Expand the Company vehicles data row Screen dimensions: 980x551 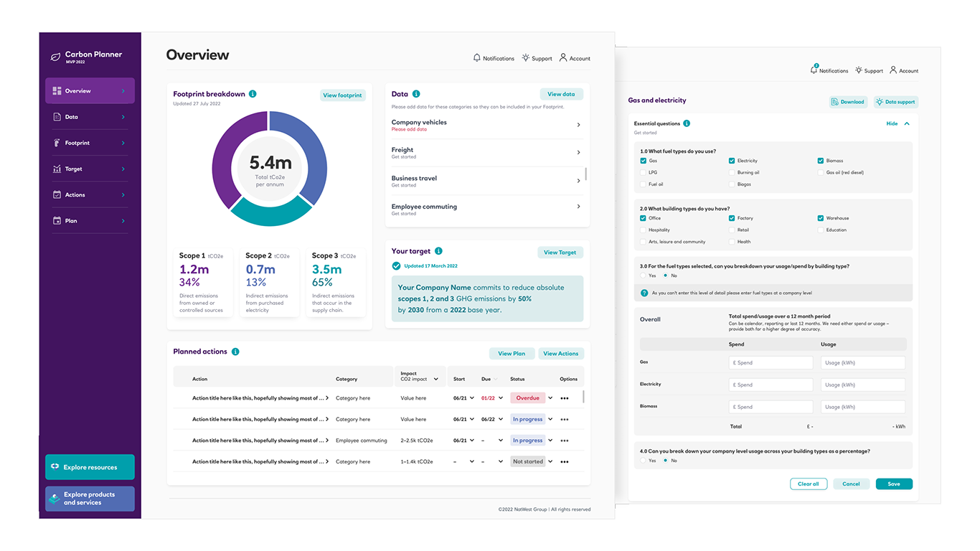(x=578, y=125)
